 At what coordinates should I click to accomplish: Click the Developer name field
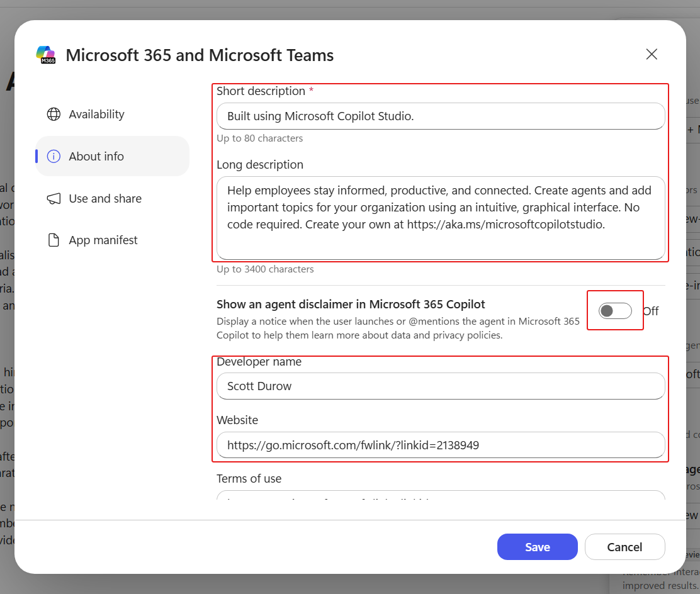click(x=441, y=386)
